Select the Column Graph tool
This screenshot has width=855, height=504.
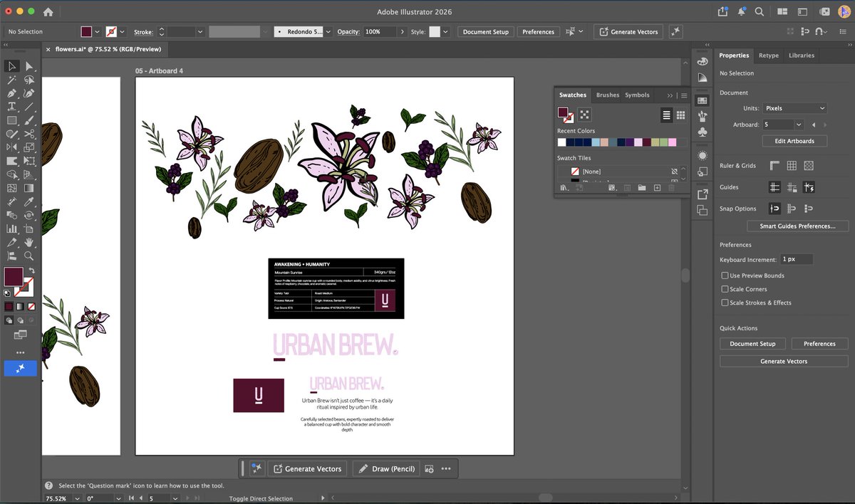tap(12, 228)
